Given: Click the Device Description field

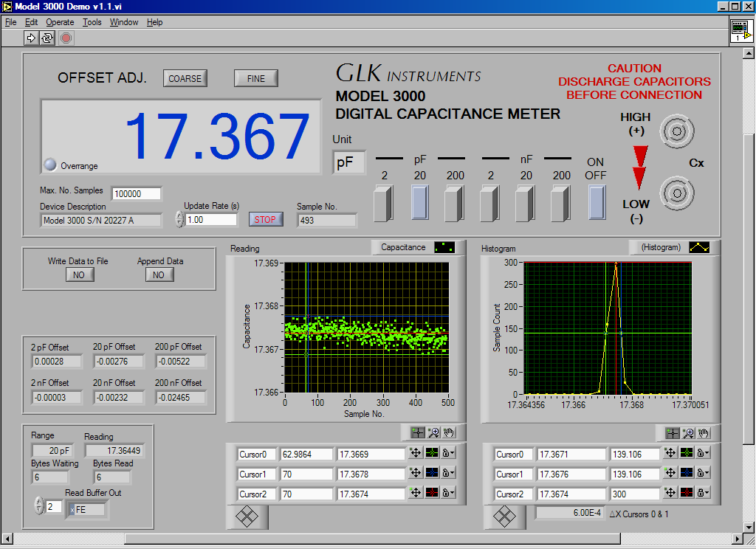Looking at the screenshot, I should 100,221.
